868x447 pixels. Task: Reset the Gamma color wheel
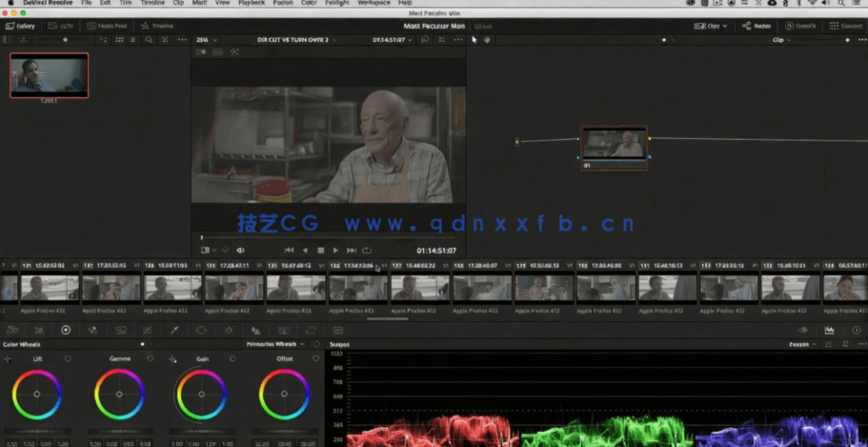point(150,359)
